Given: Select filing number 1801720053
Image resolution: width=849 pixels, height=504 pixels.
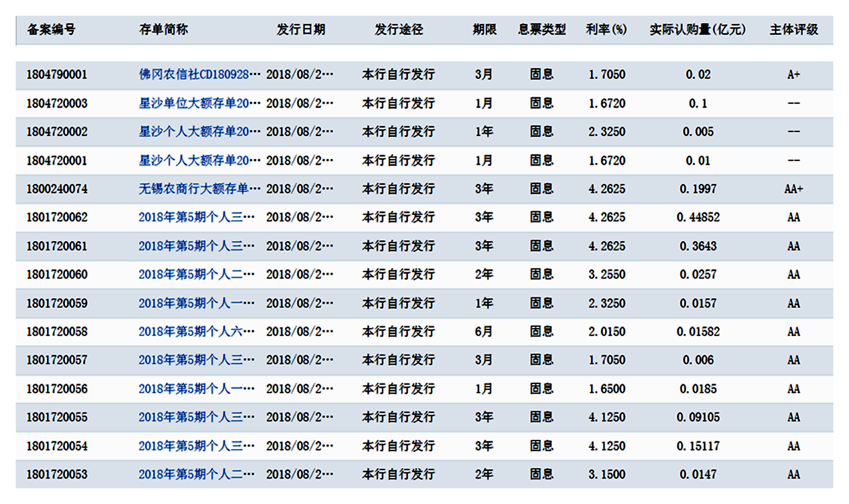Looking at the screenshot, I should coord(57,474).
